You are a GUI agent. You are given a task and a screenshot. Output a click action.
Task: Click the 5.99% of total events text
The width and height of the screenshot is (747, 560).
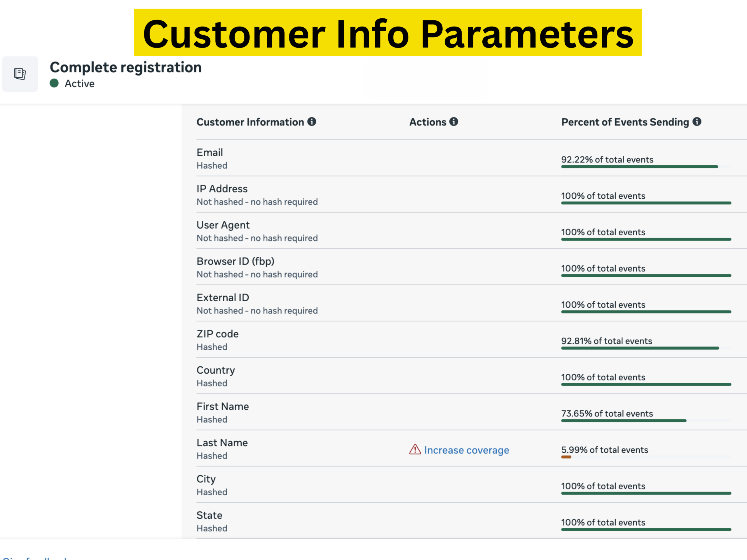click(605, 450)
